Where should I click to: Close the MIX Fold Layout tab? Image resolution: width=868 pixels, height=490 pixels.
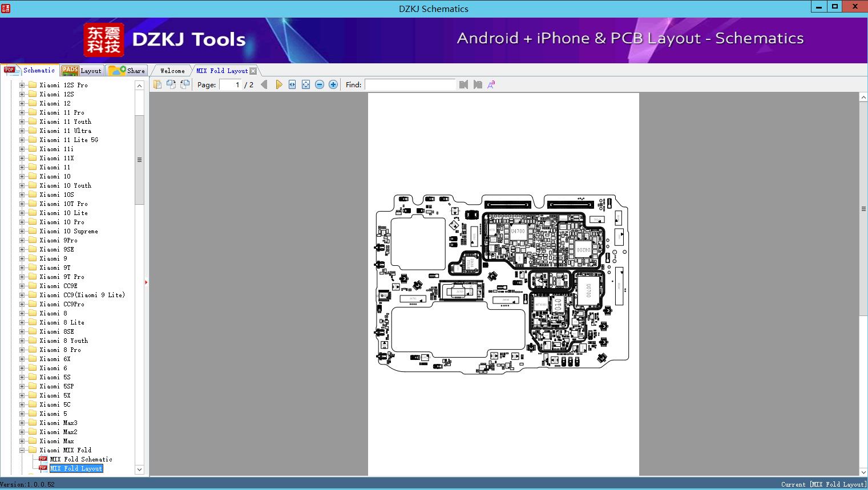(x=253, y=71)
